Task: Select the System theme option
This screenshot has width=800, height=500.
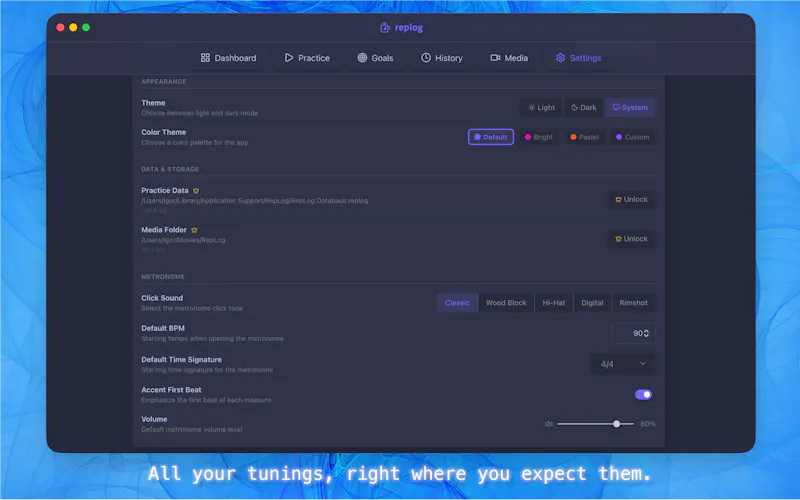Action: (630, 108)
